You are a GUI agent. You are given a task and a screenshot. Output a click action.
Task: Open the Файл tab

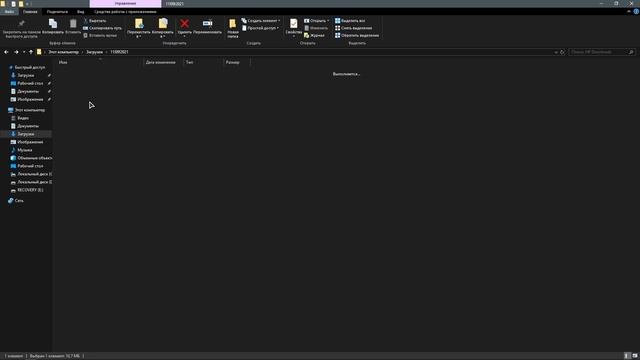(9, 12)
